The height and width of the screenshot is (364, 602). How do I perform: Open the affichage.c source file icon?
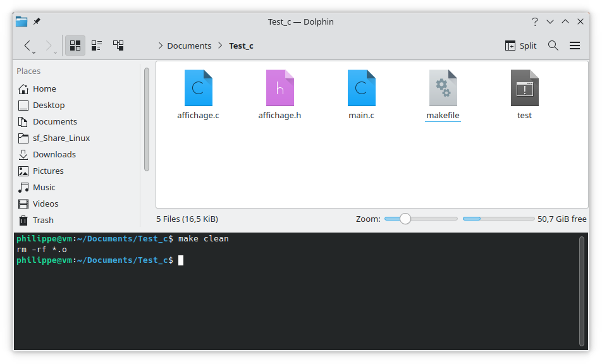click(198, 88)
